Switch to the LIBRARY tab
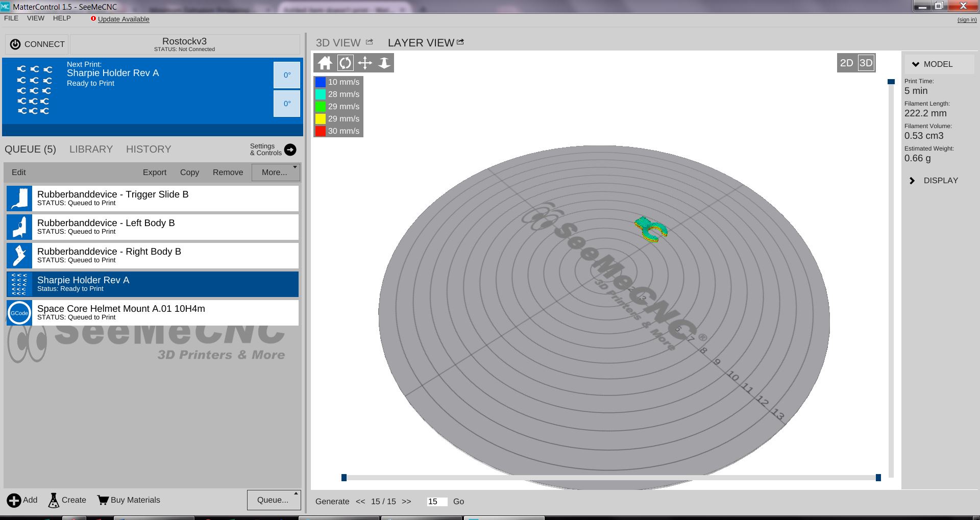980x520 pixels. 91,150
